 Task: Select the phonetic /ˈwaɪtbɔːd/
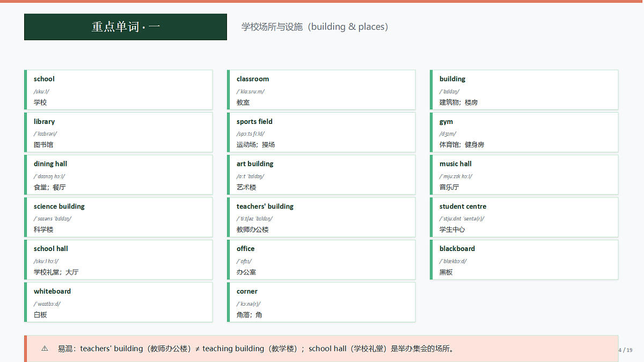tap(47, 304)
